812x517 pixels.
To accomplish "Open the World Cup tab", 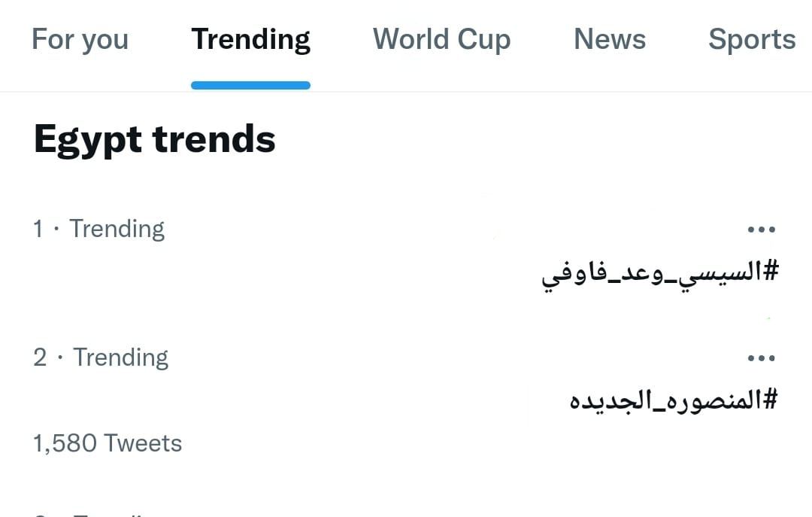I will [441, 40].
